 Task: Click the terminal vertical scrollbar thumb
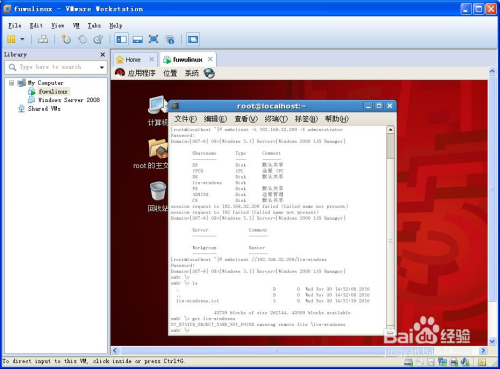(x=390, y=146)
